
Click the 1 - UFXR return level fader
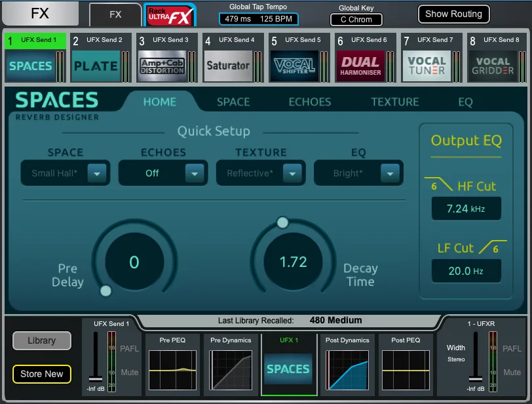click(x=476, y=379)
